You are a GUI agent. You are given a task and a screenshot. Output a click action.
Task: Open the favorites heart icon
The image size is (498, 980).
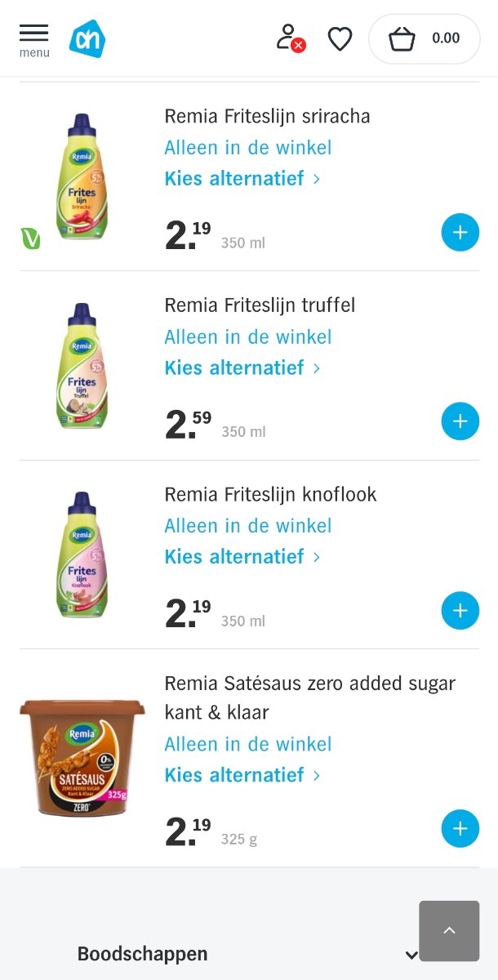(340, 38)
